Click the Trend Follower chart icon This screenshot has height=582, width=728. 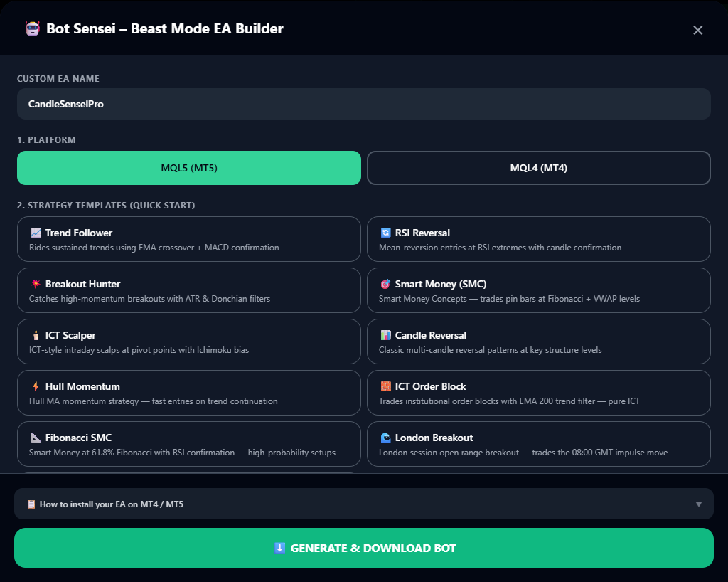(36, 233)
